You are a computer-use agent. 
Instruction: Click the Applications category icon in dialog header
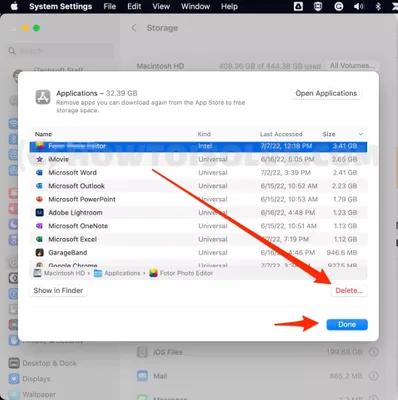(43, 97)
